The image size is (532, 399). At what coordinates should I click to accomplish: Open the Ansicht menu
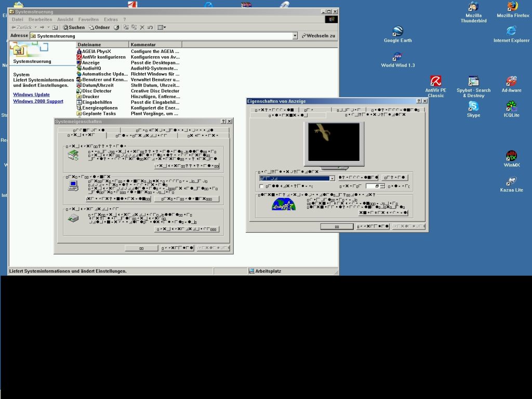(x=65, y=19)
